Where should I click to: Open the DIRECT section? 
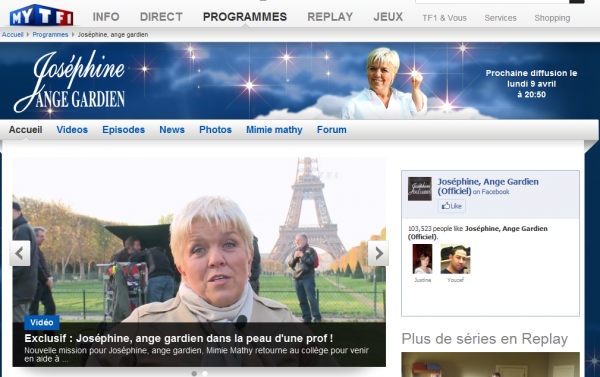[161, 17]
